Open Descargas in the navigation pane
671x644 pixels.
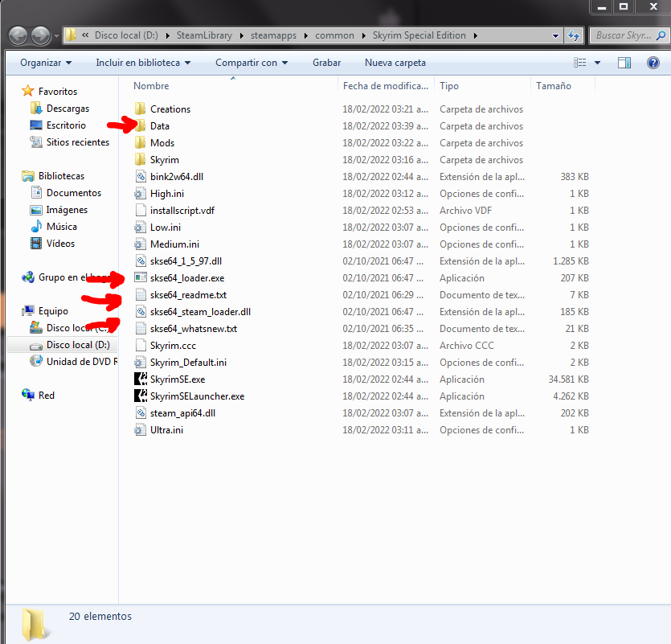pyautogui.click(x=68, y=109)
